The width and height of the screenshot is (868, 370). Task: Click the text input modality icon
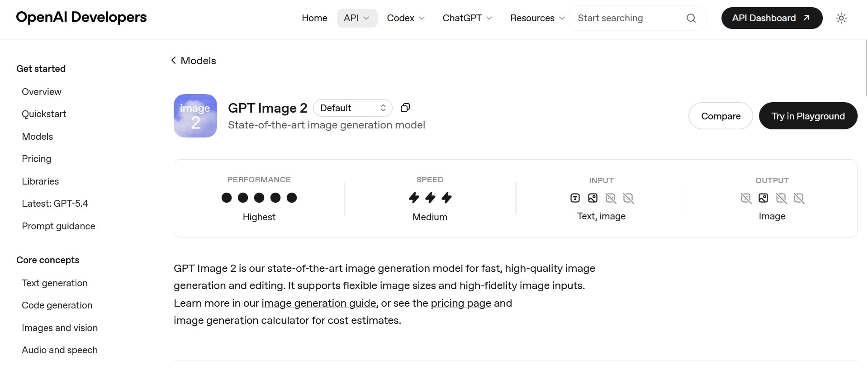click(x=575, y=198)
